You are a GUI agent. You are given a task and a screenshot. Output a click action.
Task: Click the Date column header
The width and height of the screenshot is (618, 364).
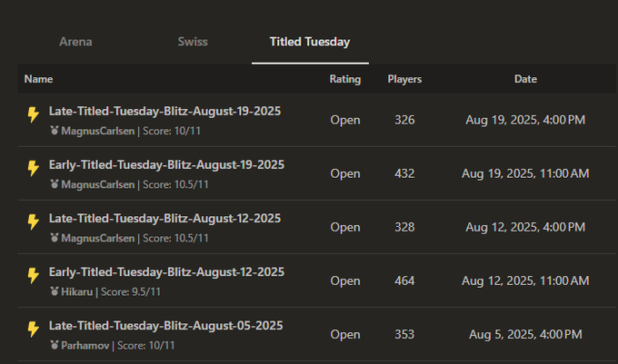[525, 79]
